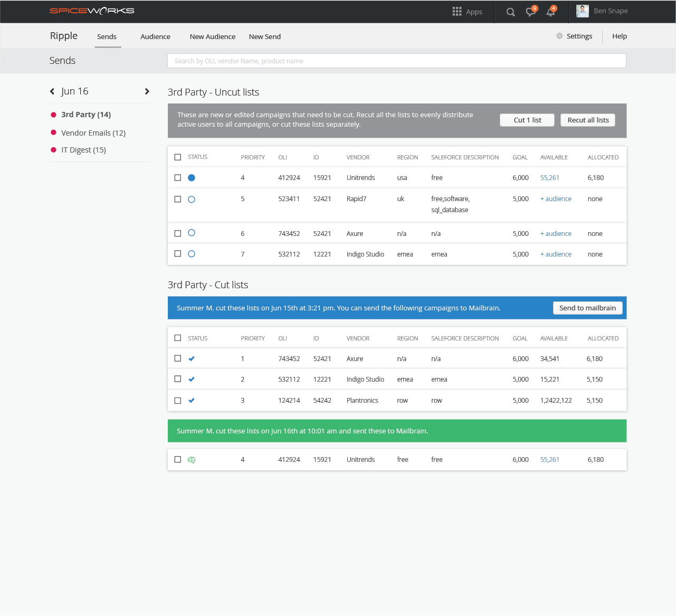Open the notifications bell icon

tap(551, 12)
